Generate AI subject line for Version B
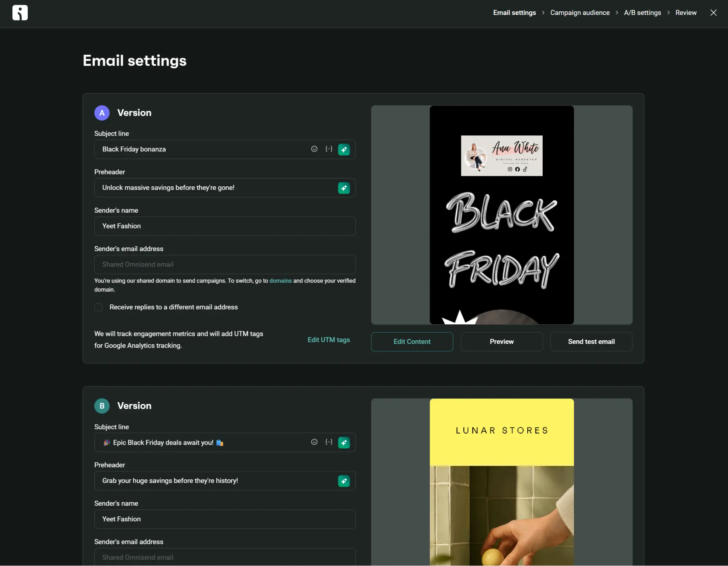This screenshot has width=728, height=566. coord(344,443)
